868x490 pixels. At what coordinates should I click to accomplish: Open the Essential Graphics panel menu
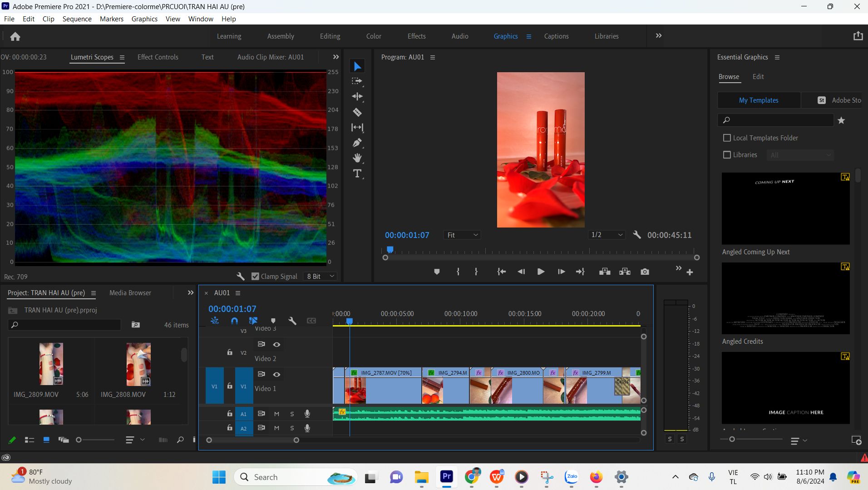[x=777, y=57]
